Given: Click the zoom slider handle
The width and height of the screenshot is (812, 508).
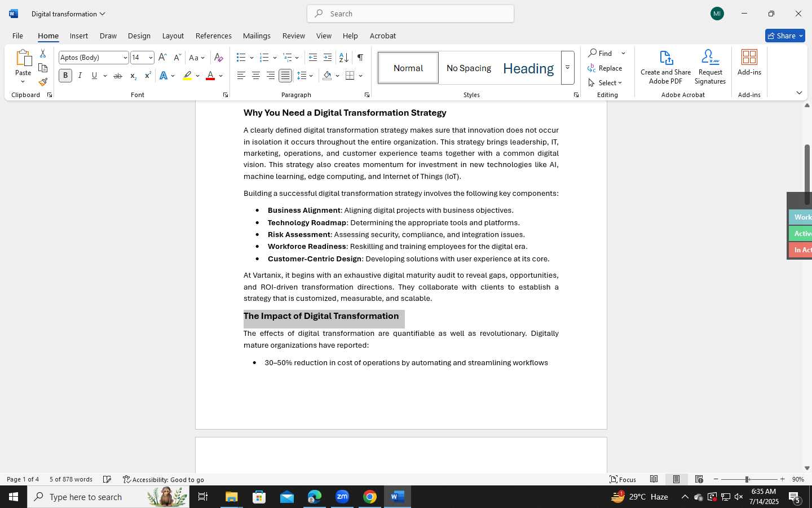Looking at the screenshot, I should [x=747, y=479].
